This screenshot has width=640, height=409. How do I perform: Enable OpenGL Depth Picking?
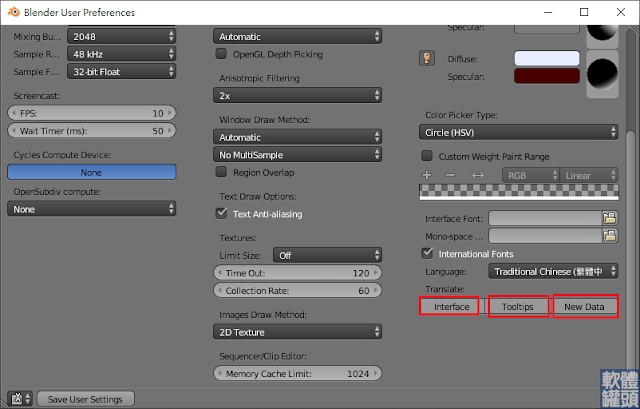(x=221, y=54)
